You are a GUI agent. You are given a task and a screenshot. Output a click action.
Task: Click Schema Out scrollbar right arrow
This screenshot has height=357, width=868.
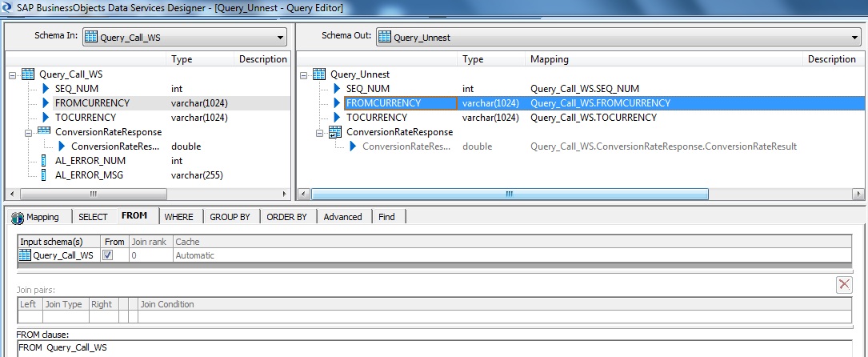(x=858, y=195)
